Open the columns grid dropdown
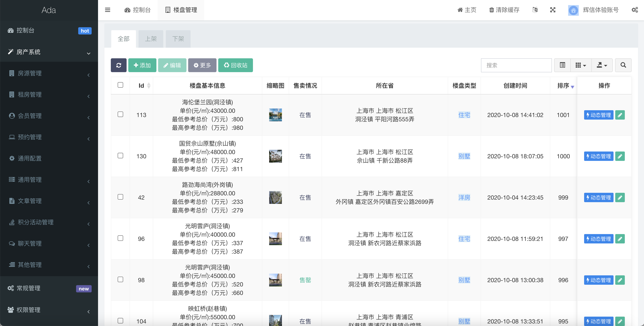This screenshot has height=326, width=644. click(x=580, y=65)
